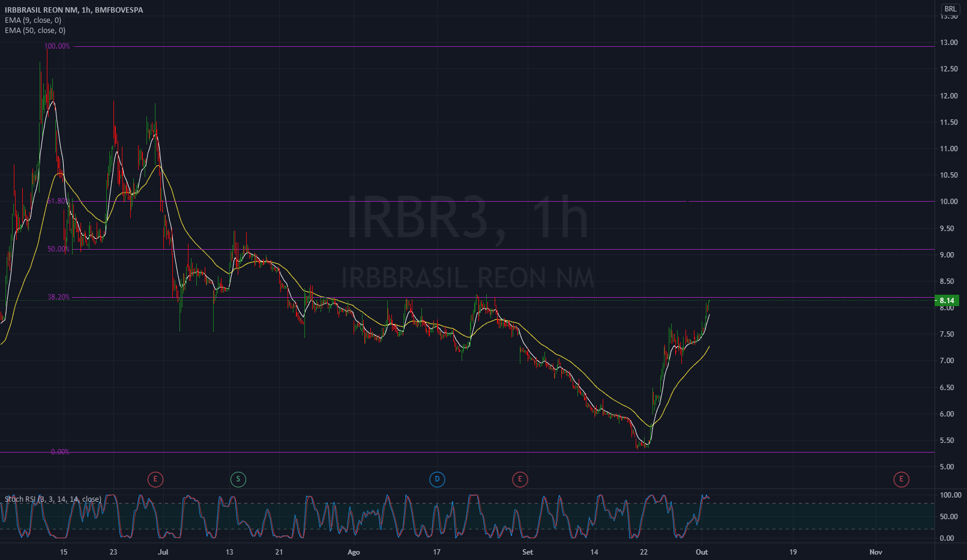Click the red E earnings marker just before Jul

coord(155,479)
